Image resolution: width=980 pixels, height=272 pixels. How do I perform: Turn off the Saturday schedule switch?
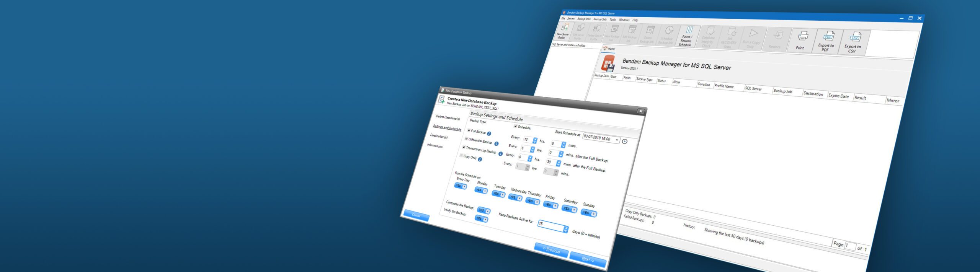(x=569, y=209)
